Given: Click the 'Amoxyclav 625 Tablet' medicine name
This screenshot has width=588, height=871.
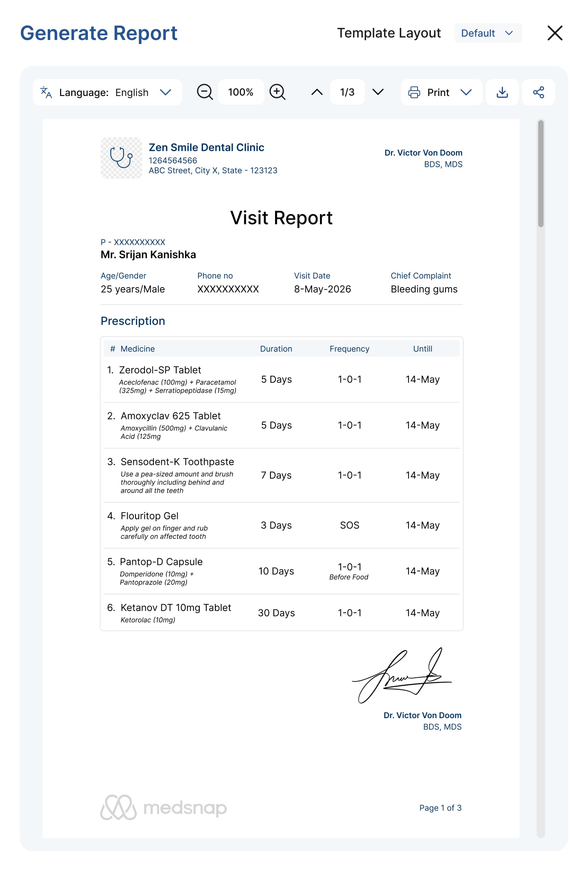Looking at the screenshot, I should pos(170,416).
